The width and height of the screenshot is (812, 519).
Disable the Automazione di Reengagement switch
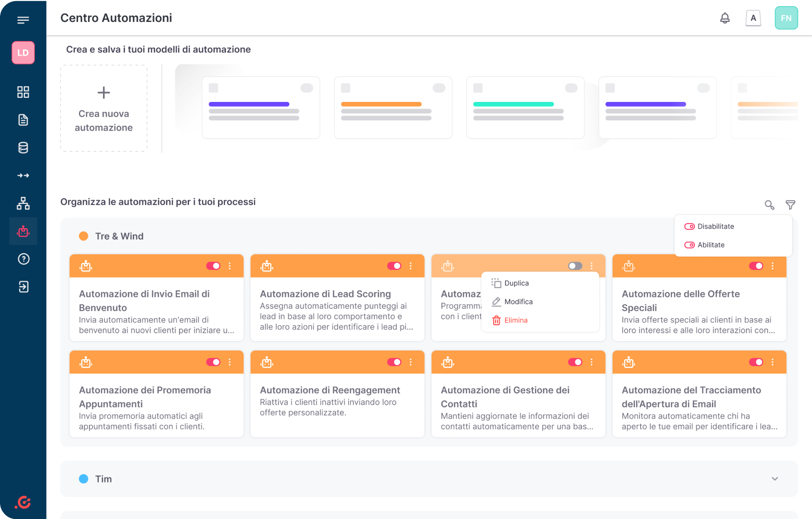pos(394,362)
